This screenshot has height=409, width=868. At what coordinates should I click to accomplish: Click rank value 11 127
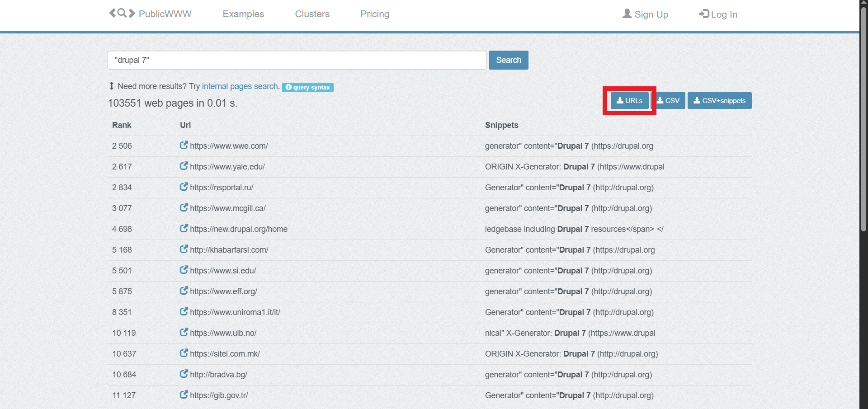click(124, 395)
